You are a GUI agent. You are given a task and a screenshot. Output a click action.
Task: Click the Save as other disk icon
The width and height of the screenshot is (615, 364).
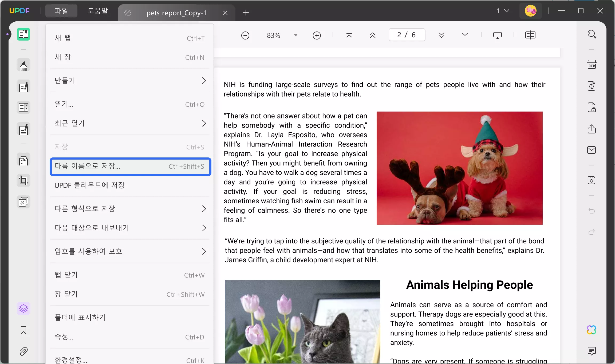[592, 180]
